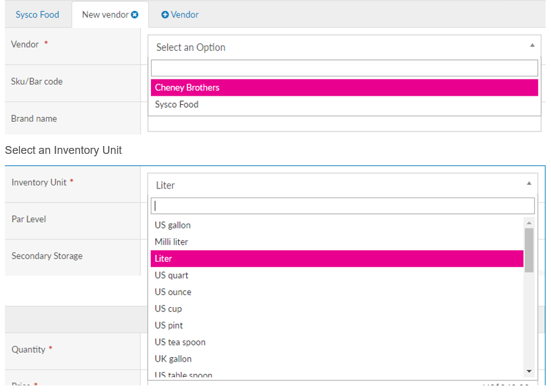Pick US ounce from the list
The width and height of the screenshot is (551, 392).
(x=336, y=292)
